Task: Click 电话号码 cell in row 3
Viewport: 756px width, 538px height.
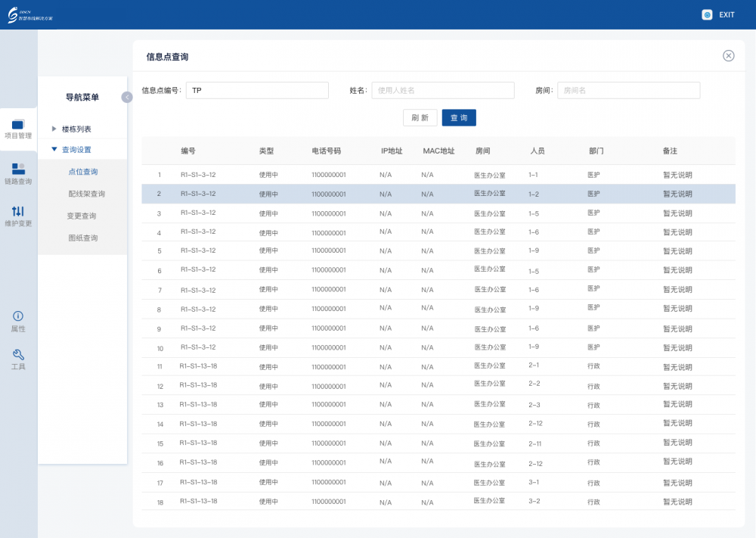Action: coord(329,213)
